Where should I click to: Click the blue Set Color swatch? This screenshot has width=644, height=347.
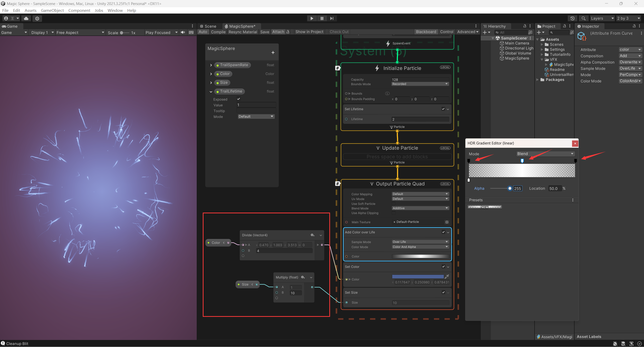pyautogui.click(x=418, y=276)
